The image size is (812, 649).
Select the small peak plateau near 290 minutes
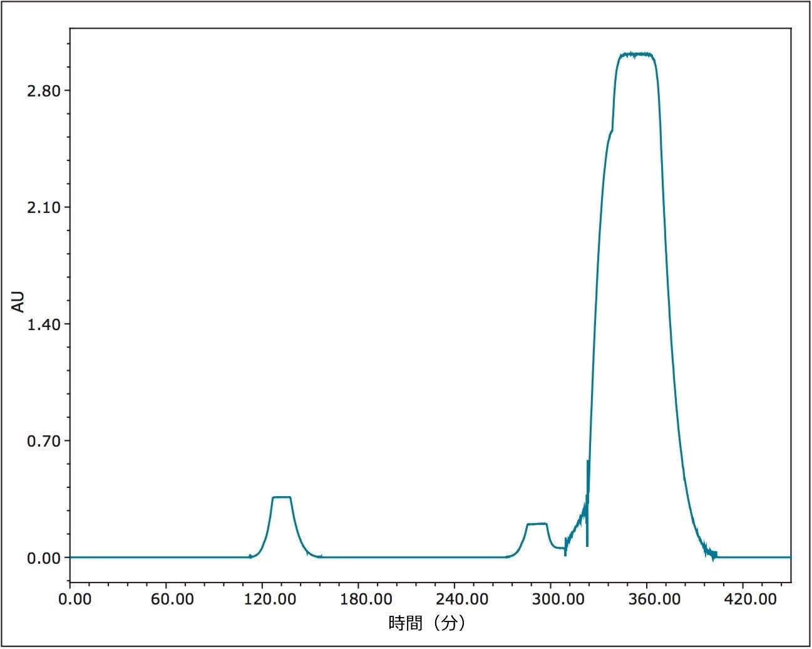coord(537,524)
